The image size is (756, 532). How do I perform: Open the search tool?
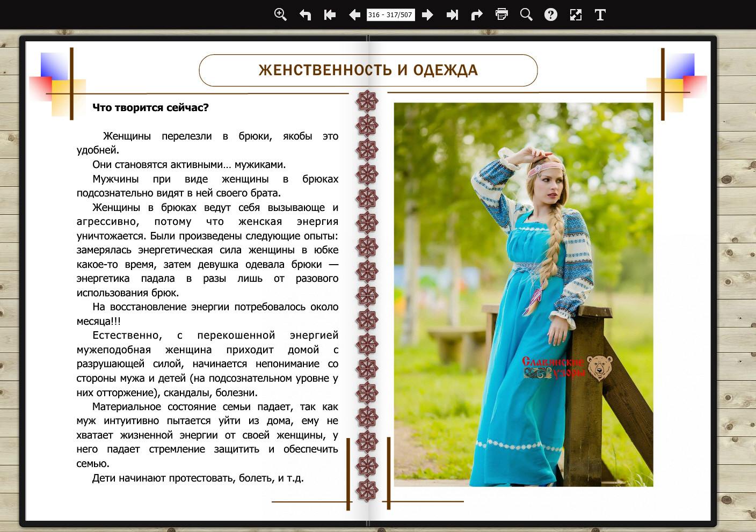point(526,14)
